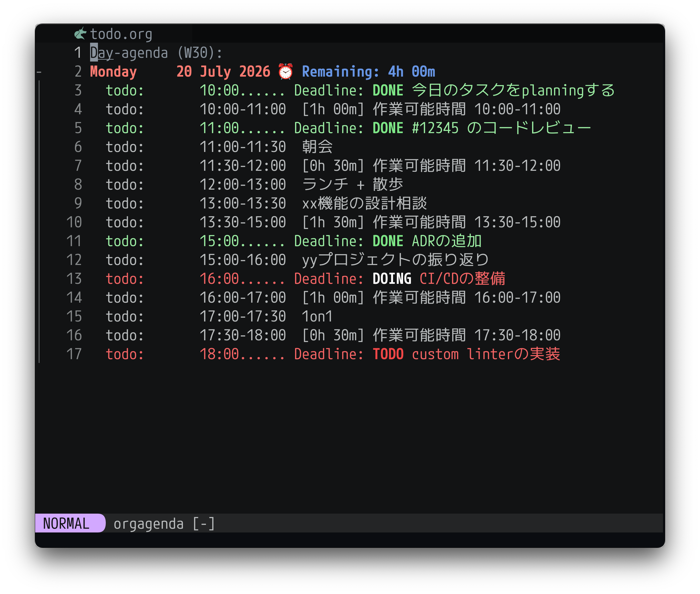Image resolution: width=700 pixels, height=594 pixels.
Task: Click the DOING keyword on line 13
Action: 391,279
